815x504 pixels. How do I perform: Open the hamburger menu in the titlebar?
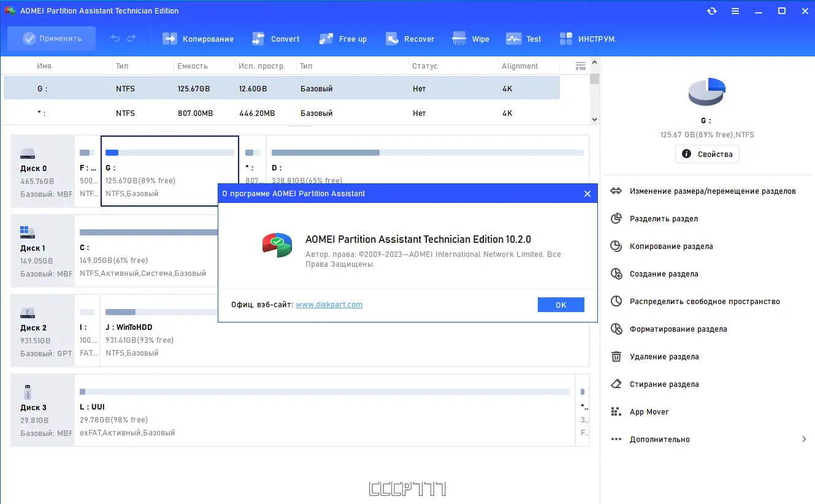(735, 10)
